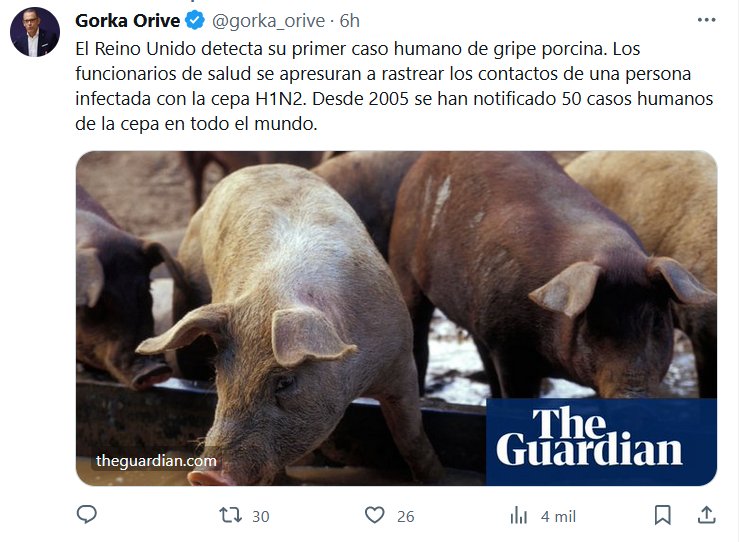The height and width of the screenshot is (542, 740).
Task: Share tweet using upload arrow icon
Action: 706,515
